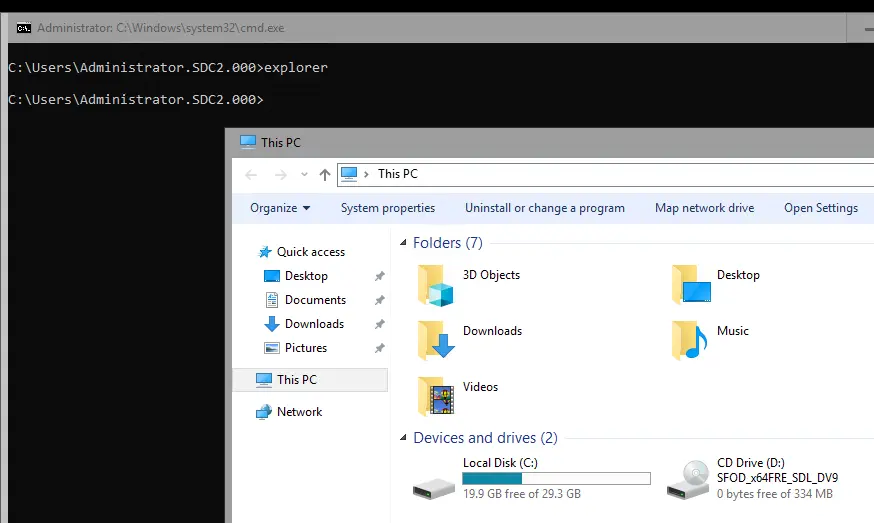
Task: Open recent locations dropdown chevron
Action: click(304, 175)
